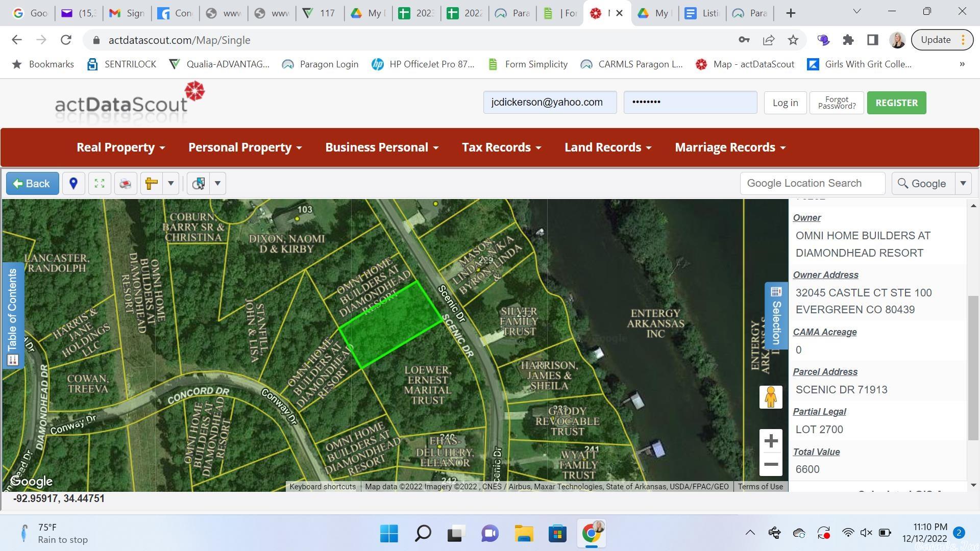Open SENTRILOCK bookmark
This screenshot has height=551, width=980.
pyautogui.click(x=121, y=64)
